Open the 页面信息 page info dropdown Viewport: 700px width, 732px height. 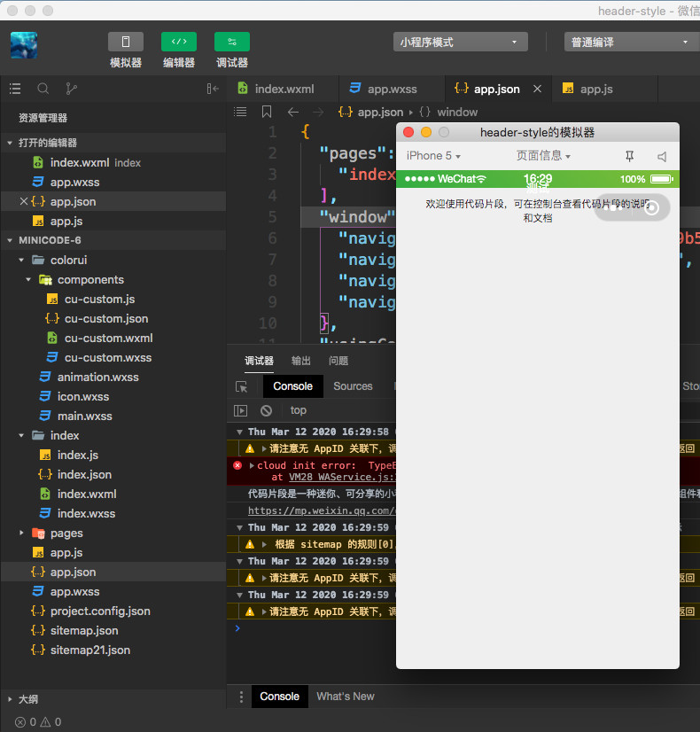[x=543, y=156]
